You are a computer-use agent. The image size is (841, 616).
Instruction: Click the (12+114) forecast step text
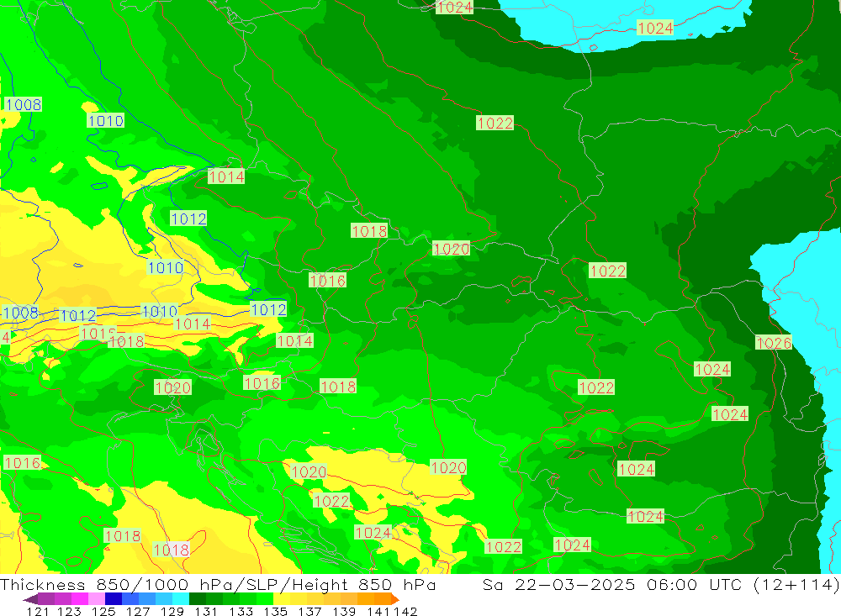(x=796, y=584)
